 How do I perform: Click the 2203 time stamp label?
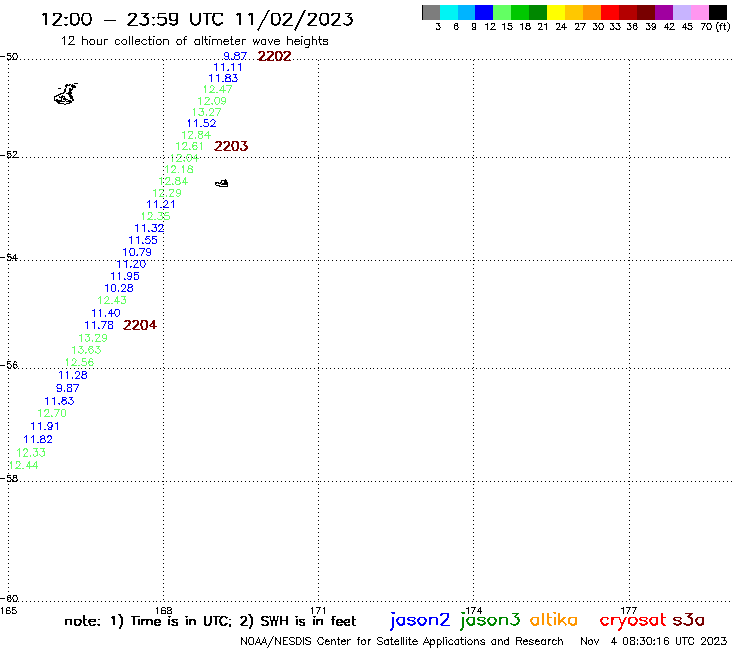pos(231,146)
